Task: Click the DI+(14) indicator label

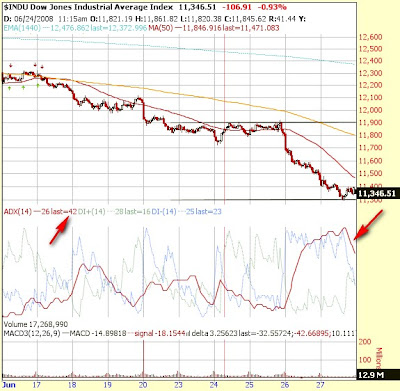Action: tap(92, 211)
